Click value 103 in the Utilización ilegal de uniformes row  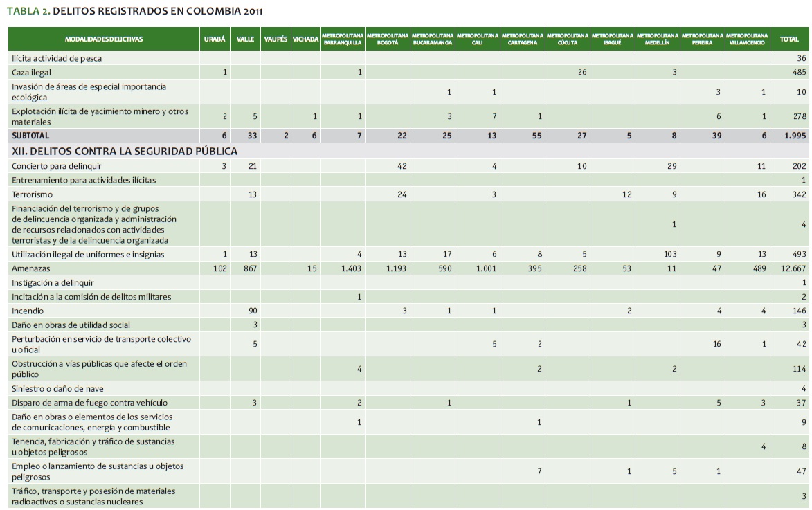coord(669,254)
